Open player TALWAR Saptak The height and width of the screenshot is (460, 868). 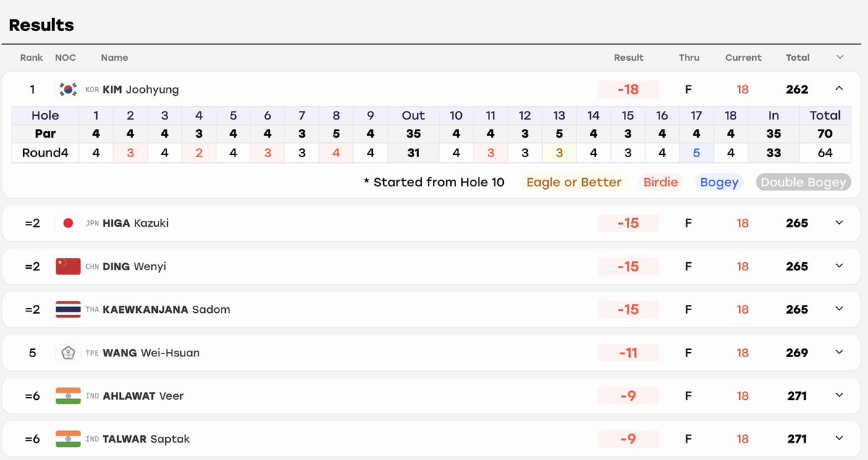[x=146, y=439]
